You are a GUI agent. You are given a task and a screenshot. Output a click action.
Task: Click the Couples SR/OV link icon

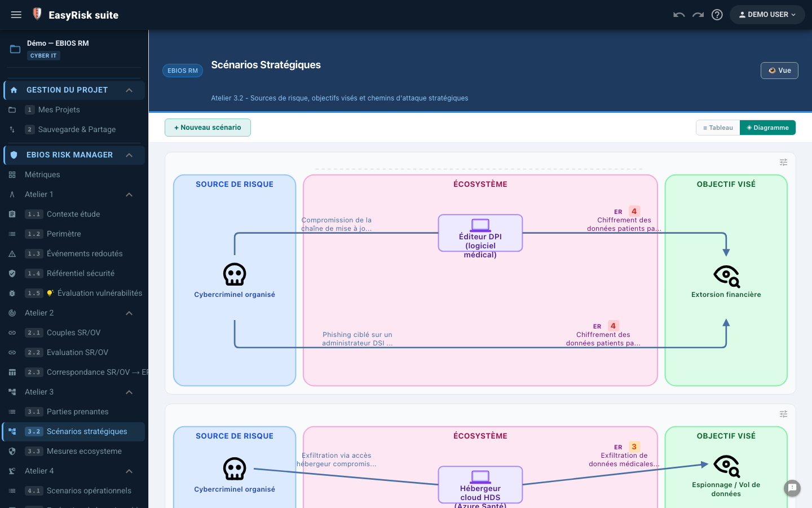12,333
